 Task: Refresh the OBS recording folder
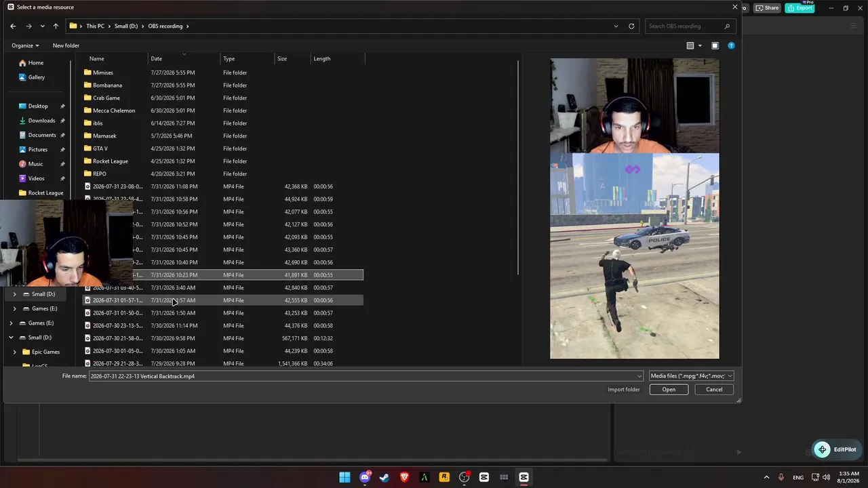tap(631, 26)
